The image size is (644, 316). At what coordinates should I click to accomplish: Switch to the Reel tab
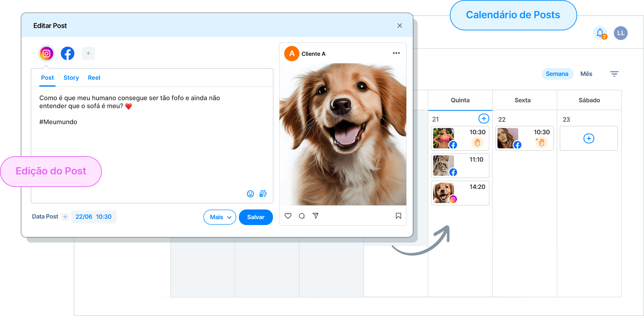coord(94,78)
